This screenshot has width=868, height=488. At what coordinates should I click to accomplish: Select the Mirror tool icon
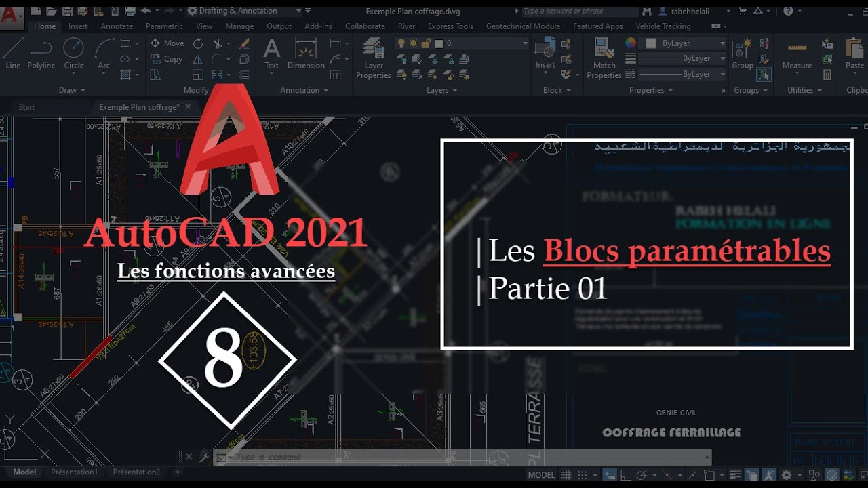[x=198, y=59]
